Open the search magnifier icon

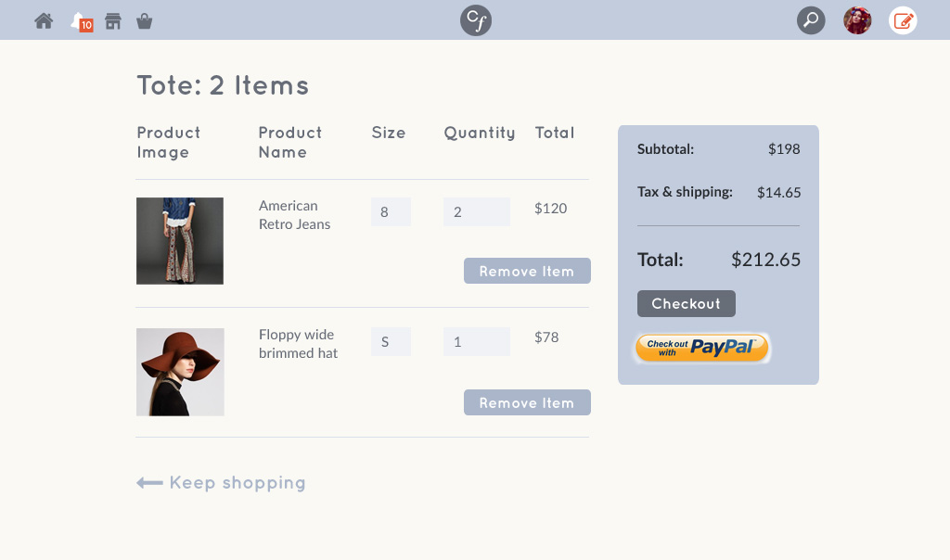tap(811, 20)
